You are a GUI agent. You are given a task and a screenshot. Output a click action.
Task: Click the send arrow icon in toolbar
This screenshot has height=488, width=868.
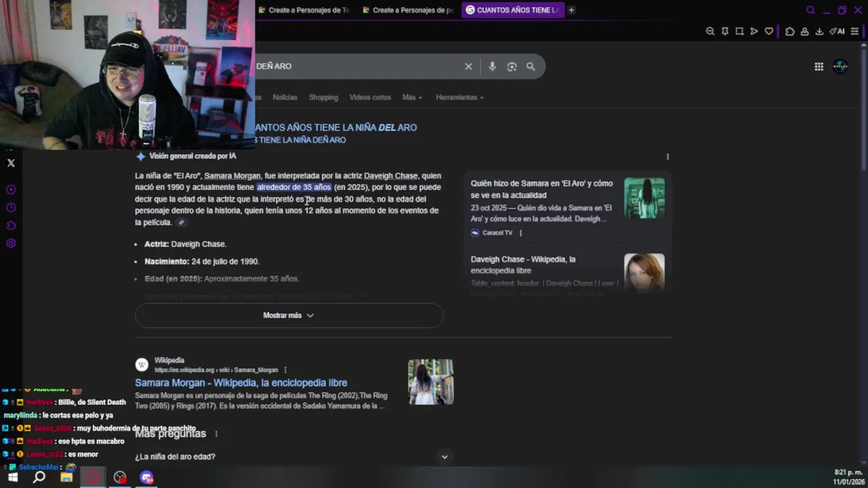click(x=754, y=31)
